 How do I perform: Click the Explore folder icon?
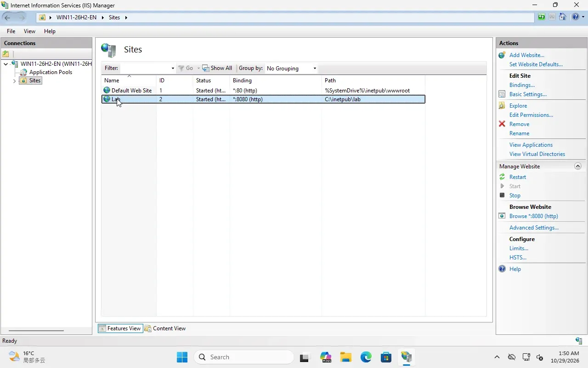click(502, 105)
